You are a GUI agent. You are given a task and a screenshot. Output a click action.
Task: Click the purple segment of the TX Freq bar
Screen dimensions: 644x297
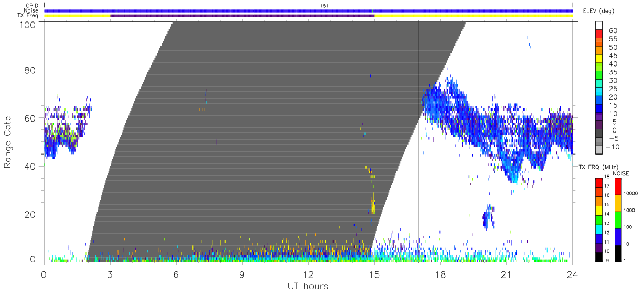[242, 16]
